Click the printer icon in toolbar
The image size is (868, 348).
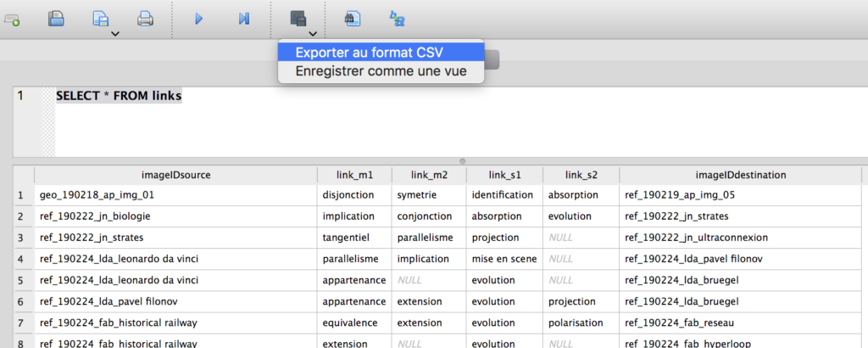(145, 20)
